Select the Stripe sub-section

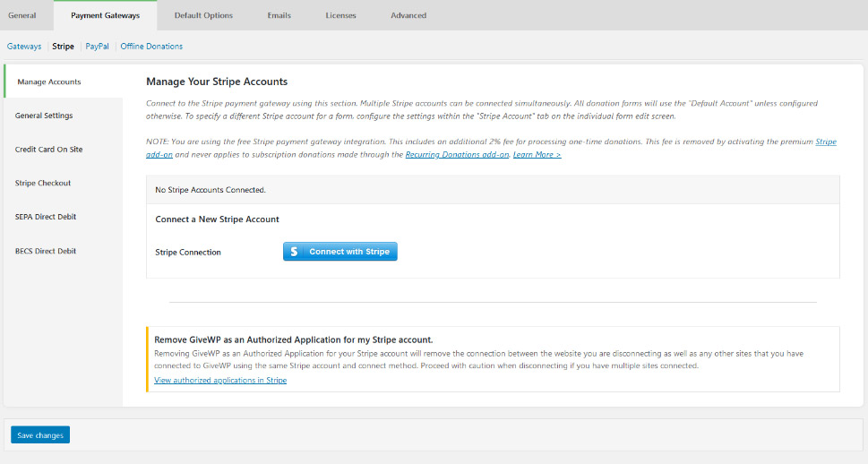63,47
